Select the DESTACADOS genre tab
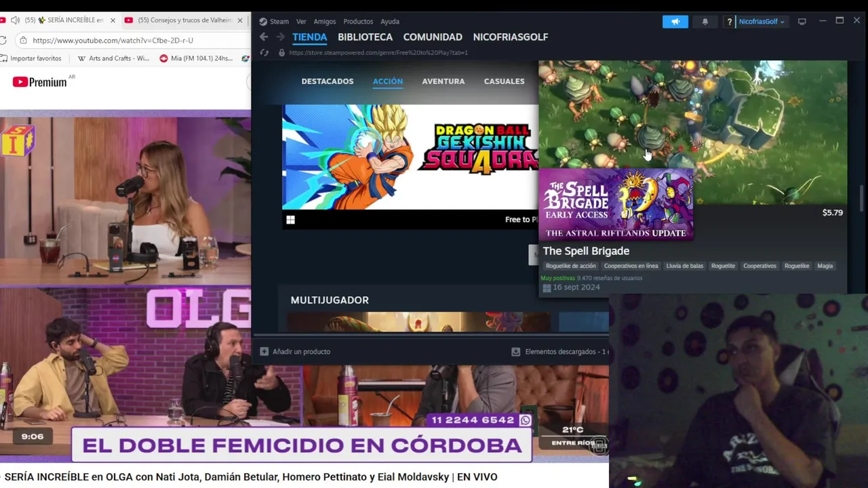 328,81
